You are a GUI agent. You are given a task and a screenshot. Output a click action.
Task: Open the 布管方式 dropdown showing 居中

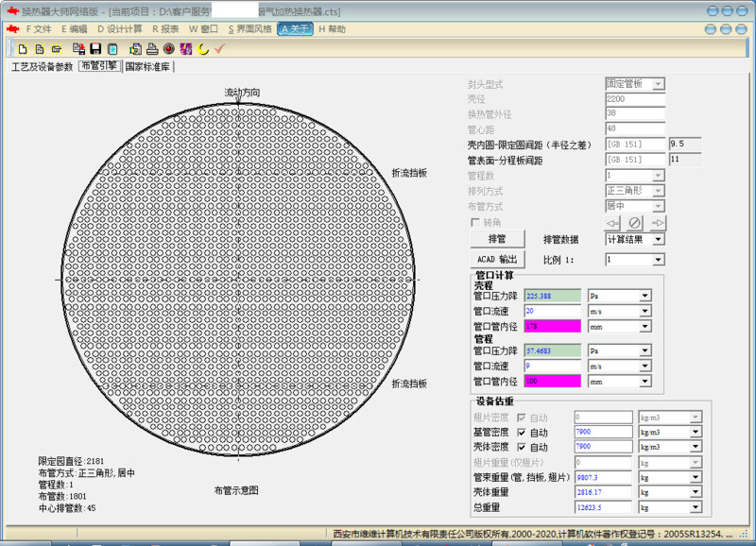pyautogui.click(x=659, y=206)
